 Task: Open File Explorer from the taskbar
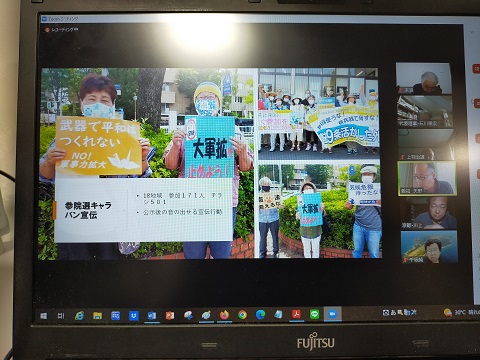point(97,315)
